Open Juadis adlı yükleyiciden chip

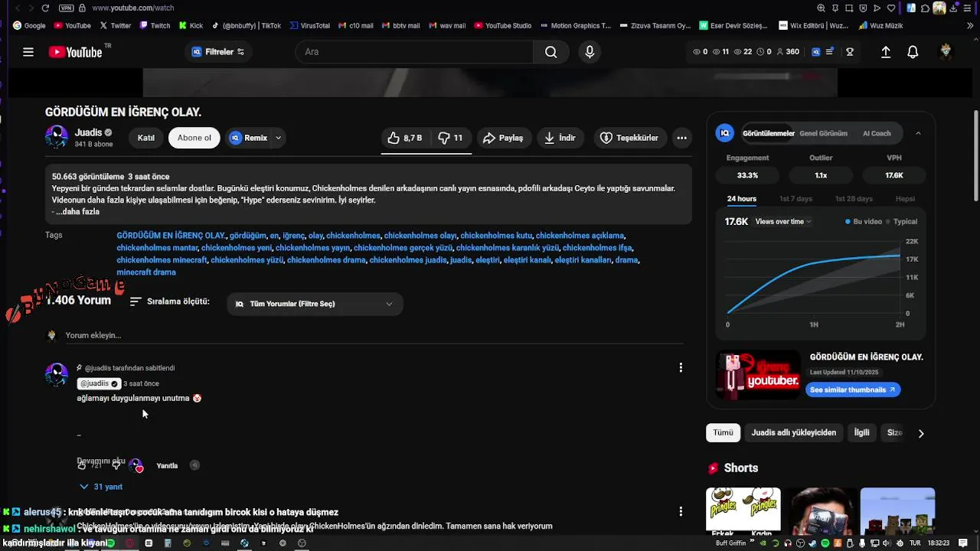click(793, 432)
